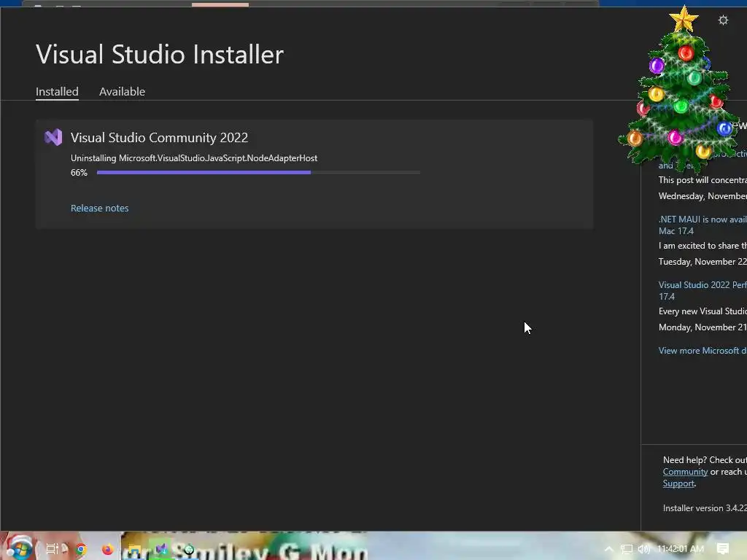The height and width of the screenshot is (560, 747).
Task: Open the network status tray icon
Action: [627, 549]
